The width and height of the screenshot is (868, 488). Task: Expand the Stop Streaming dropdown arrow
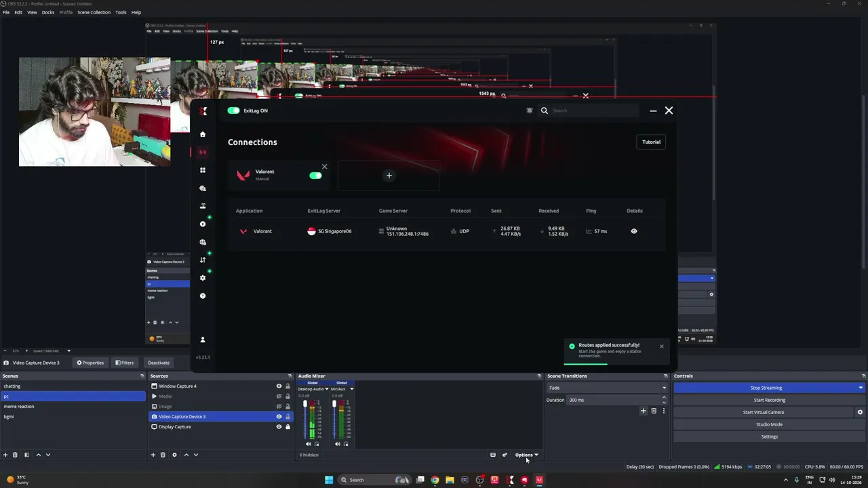861,388
